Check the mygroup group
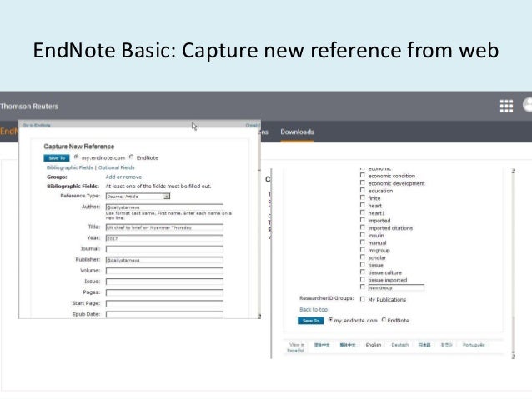 pyautogui.click(x=363, y=250)
